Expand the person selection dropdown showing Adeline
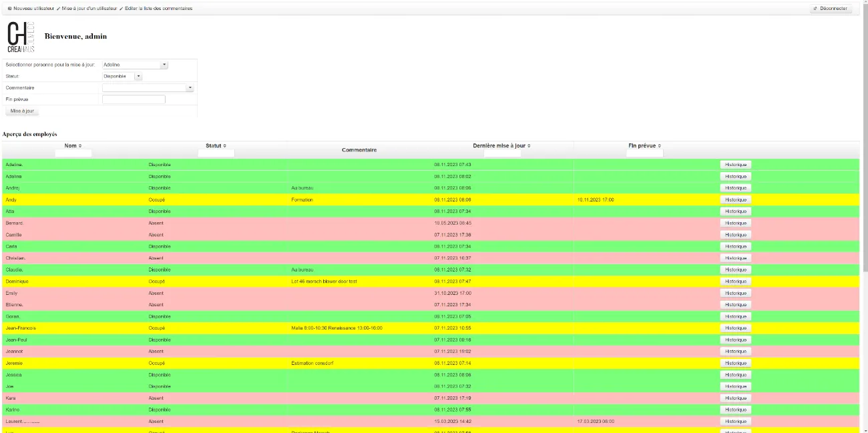Viewport: 868px width, 433px height. tap(164, 65)
